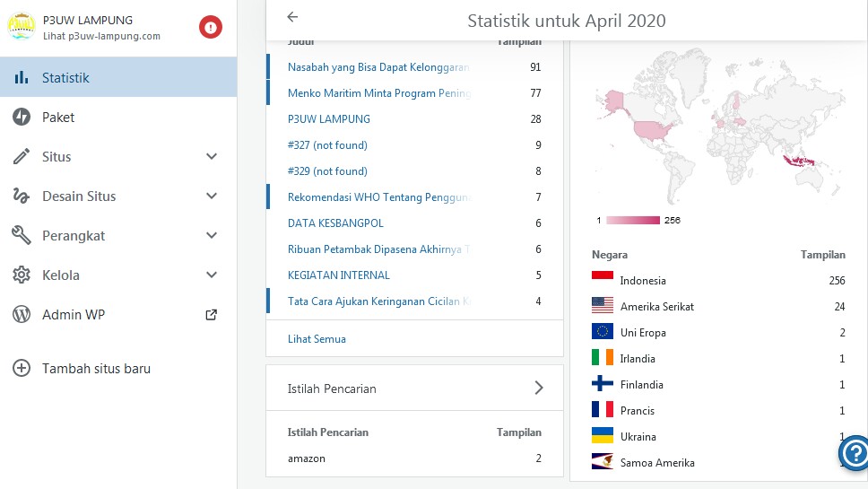Open the DATA KESBANGPOL link

click(335, 223)
